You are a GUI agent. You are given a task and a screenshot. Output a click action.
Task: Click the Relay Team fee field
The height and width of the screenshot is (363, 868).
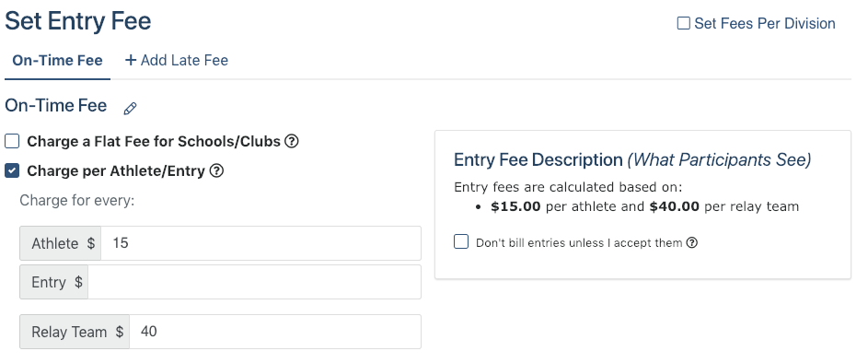275,332
